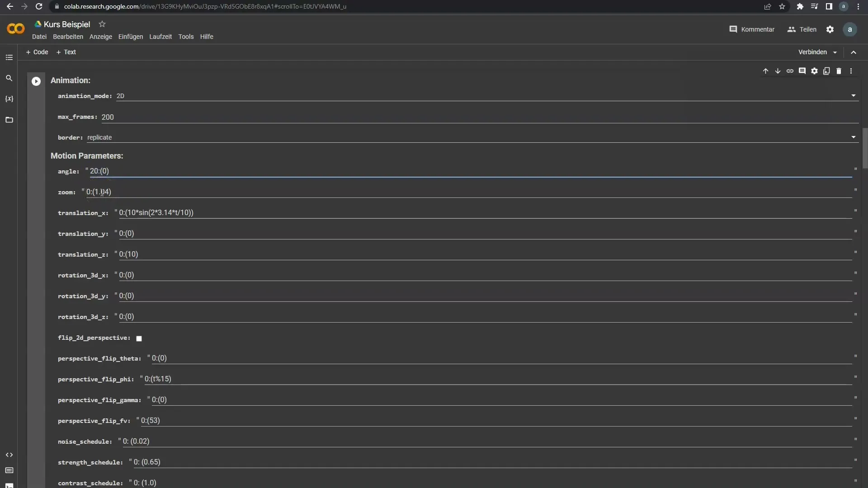Click Verbinden to connect runtime
868x488 pixels.
812,52
